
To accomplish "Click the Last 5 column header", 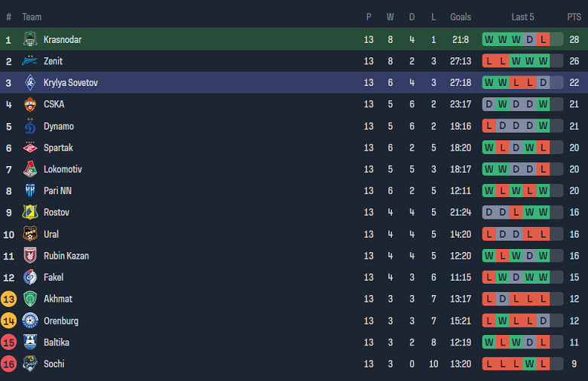I will pos(522,17).
